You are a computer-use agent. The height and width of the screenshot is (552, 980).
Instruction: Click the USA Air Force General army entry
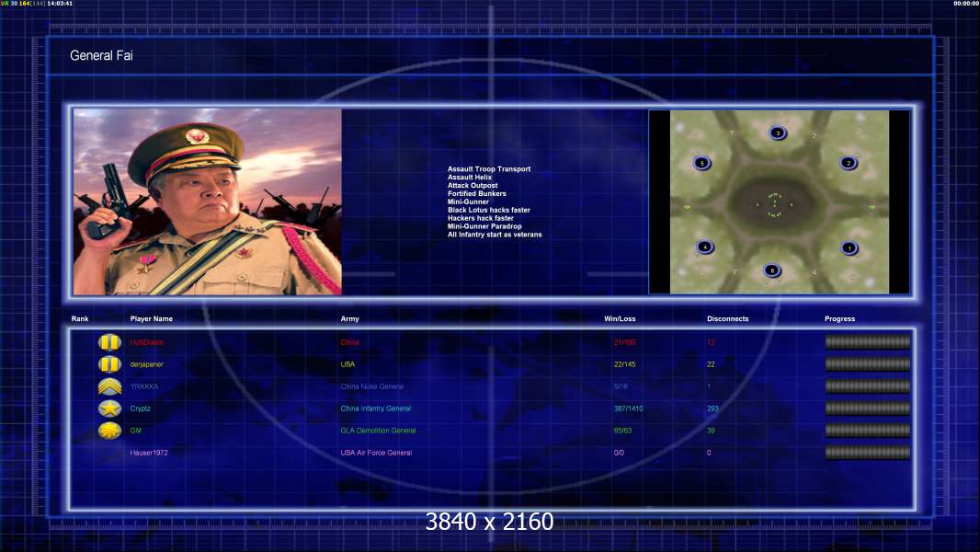click(376, 453)
